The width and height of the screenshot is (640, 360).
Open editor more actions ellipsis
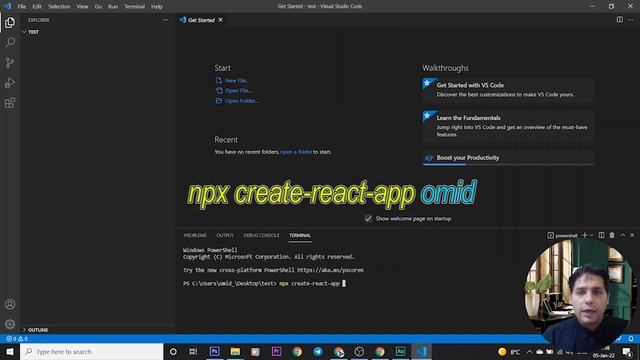631,20
